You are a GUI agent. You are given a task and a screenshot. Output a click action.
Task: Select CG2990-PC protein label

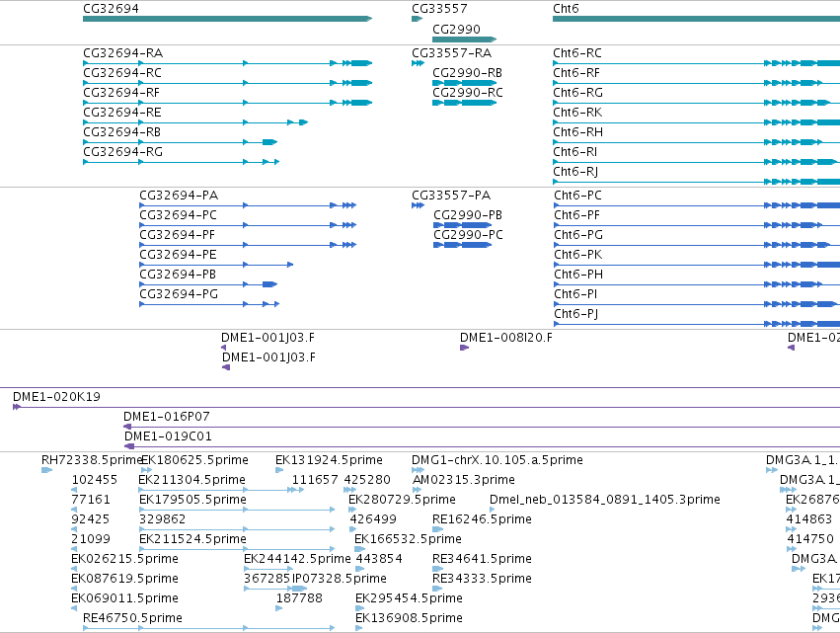(x=468, y=235)
